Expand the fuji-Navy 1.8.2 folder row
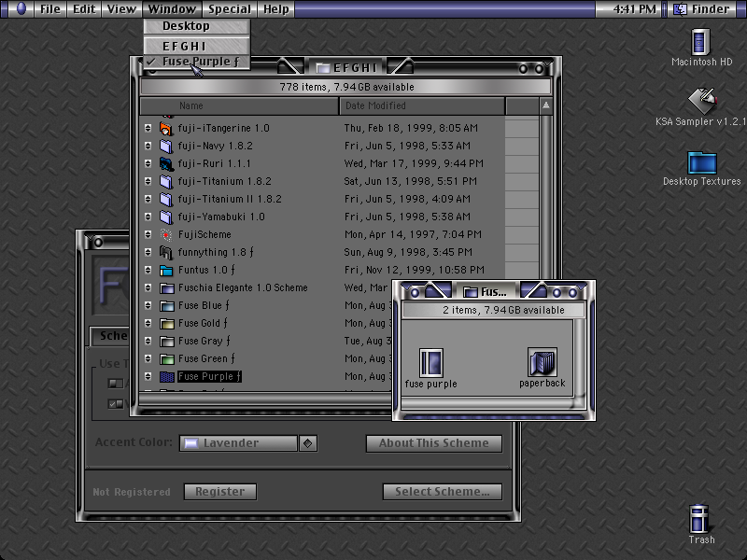The width and height of the screenshot is (747, 560). [148, 146]
